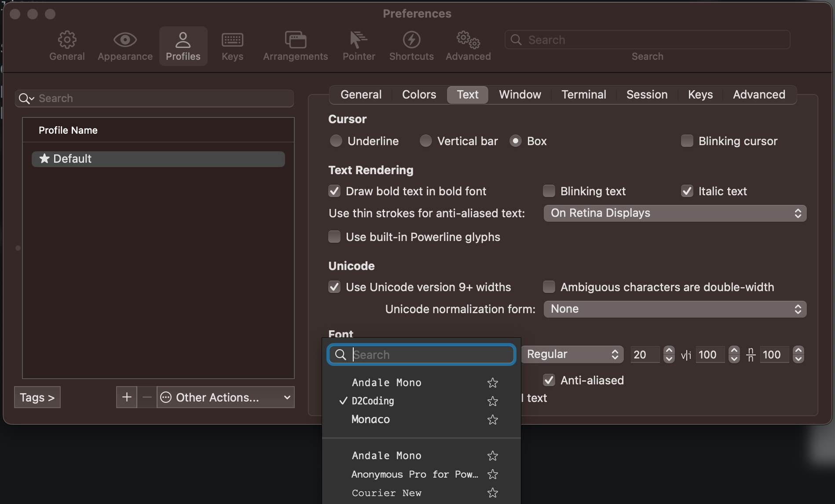Open the Profiles preferences icon

tap(183, 40)
